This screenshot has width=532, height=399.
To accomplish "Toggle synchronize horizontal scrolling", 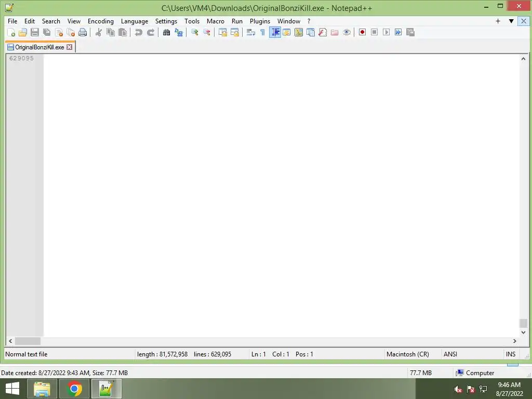I will (x=234, y=32).
